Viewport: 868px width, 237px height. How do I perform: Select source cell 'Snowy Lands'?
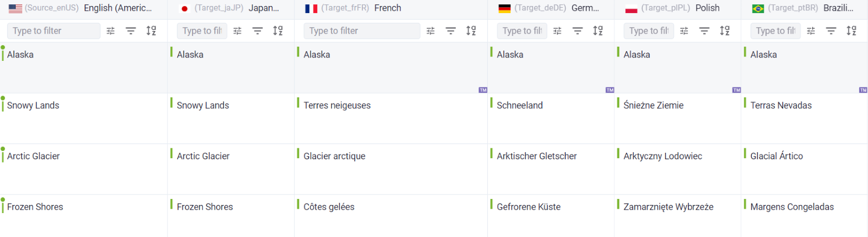tap(33, 105)
